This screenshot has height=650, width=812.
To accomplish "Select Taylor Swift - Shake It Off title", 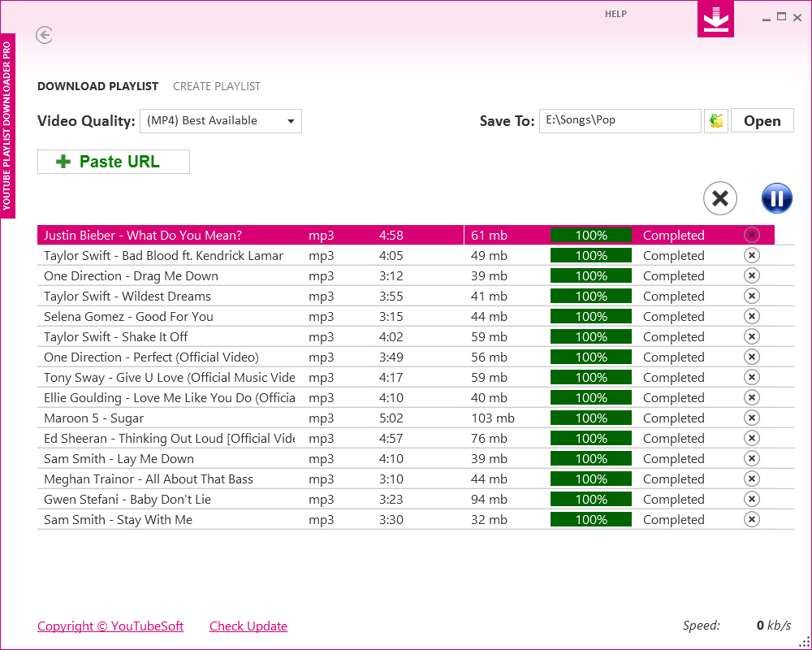I will 115,337.
